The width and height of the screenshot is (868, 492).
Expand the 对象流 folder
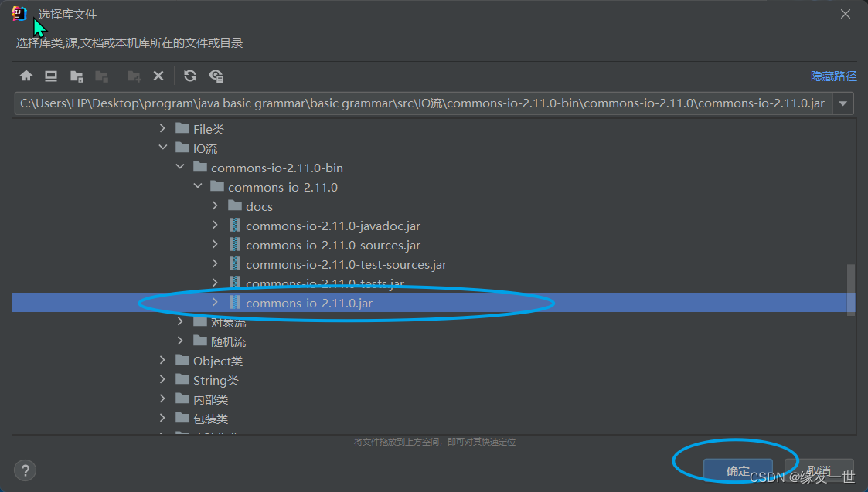pyautogui.click(x=180, y=321)
